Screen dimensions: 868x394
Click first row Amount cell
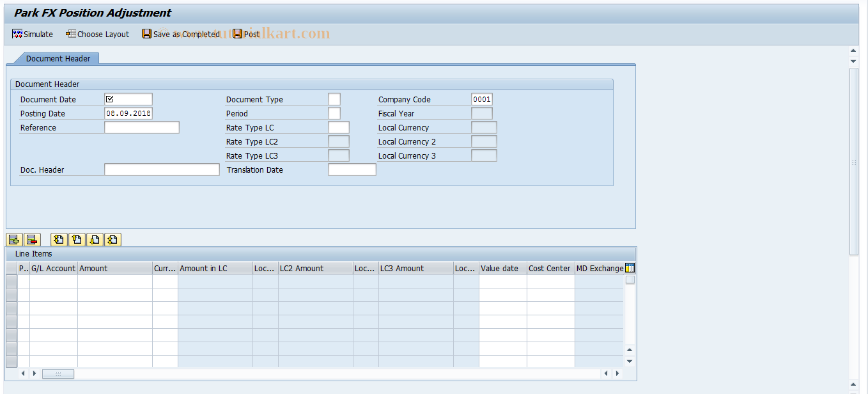115,281
